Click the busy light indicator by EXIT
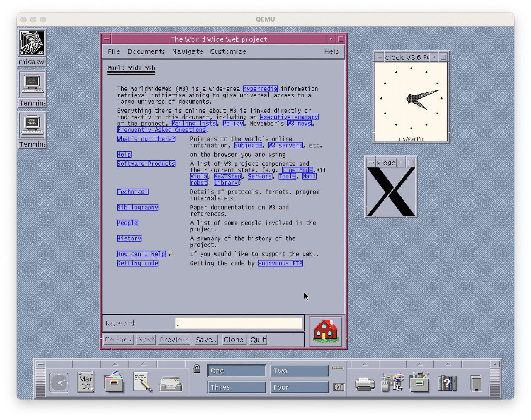The image size is (531, 420). point(338,368)
